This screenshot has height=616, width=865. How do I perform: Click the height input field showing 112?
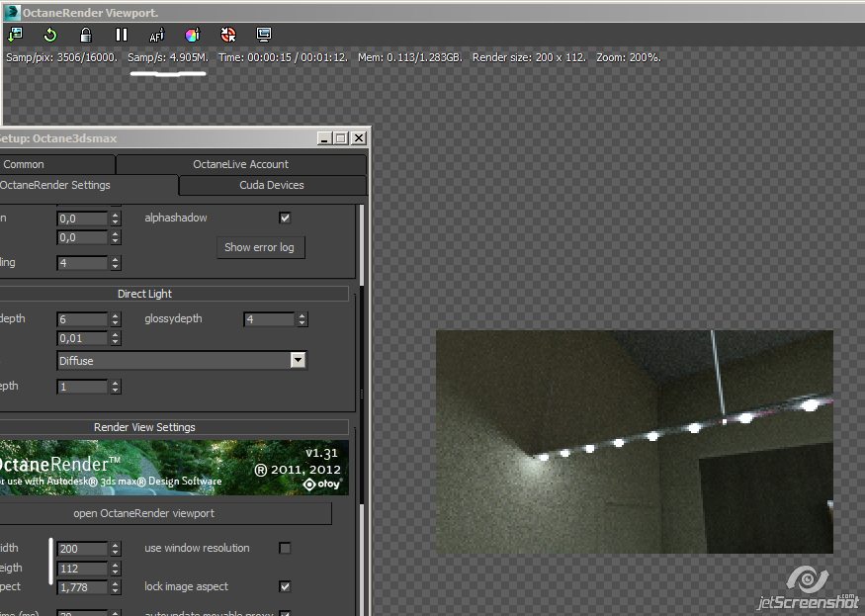point(83,568)
